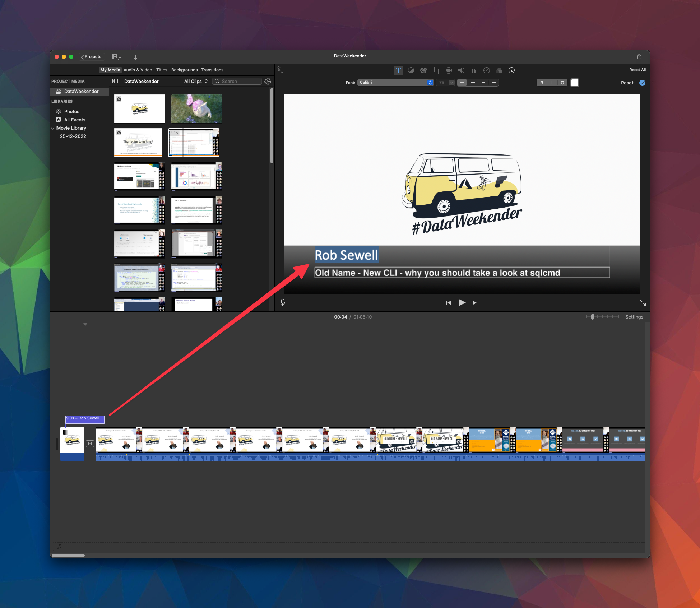Open the volume adjustment tool

click(461, 70)
